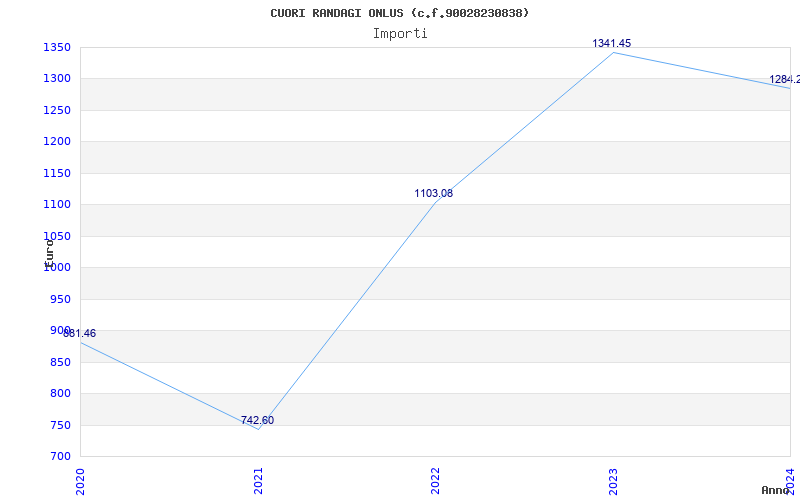Click the 1100 y-axis tick label
800x500 pixels.
coord(57,205)
